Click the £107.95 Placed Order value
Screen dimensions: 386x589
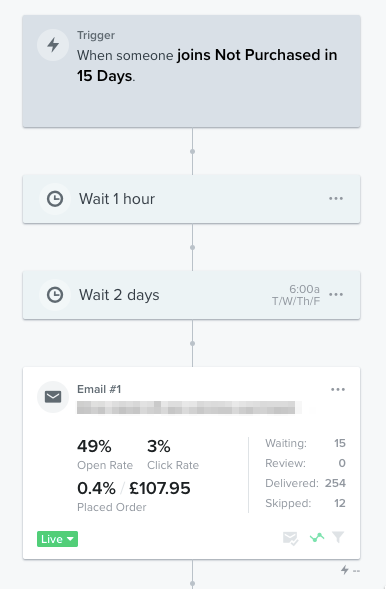(x=160, y=488)
